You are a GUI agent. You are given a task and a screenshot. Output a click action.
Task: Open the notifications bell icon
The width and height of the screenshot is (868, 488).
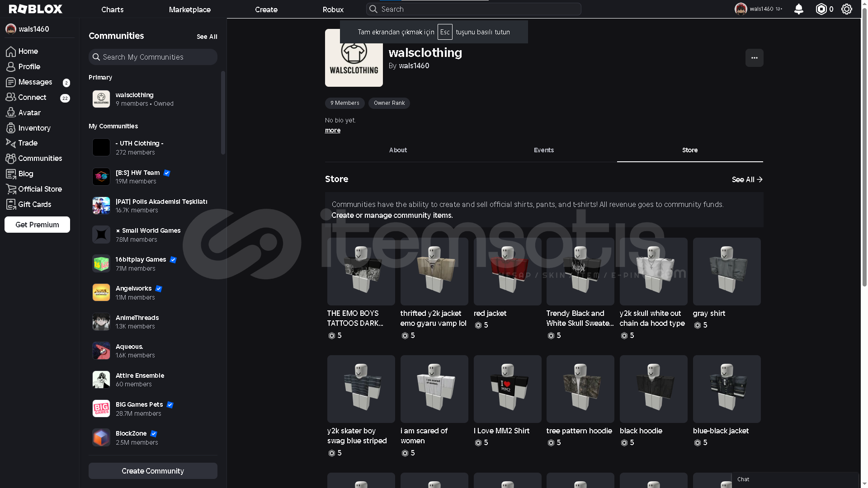(798, 9)
